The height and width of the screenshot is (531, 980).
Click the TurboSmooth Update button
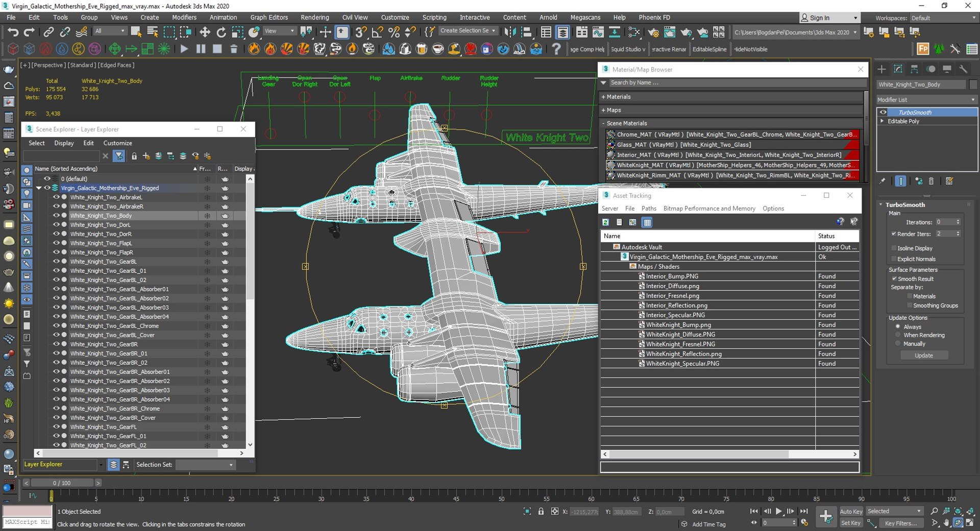(x=923, y=356)
